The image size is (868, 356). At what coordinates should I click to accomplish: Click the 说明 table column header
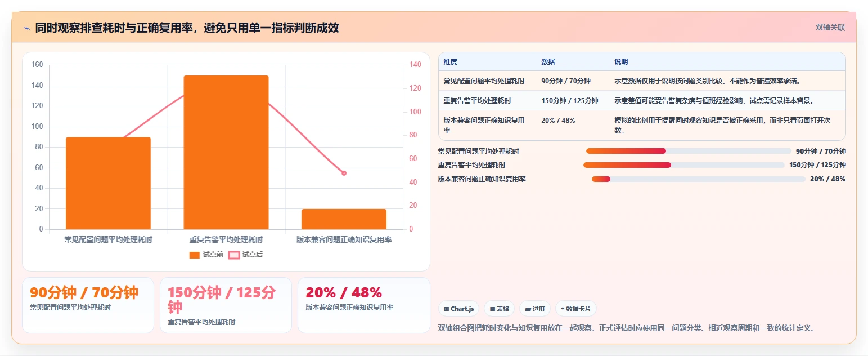click(621, 62)
